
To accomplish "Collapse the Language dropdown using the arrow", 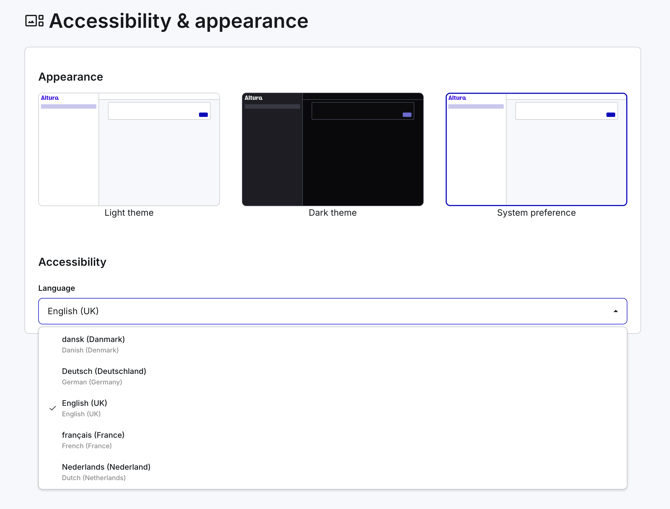I will pos(615,311).
